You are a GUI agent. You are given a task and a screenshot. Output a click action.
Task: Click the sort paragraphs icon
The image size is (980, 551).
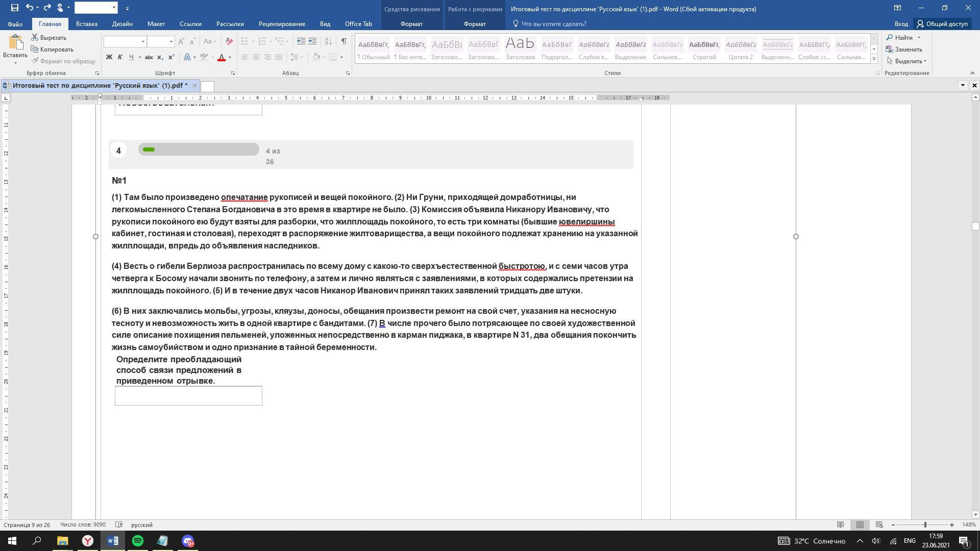328,41
